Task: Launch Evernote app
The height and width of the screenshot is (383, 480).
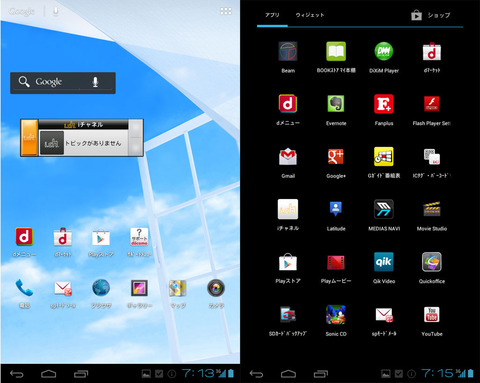Action: (x=336, y=104)
